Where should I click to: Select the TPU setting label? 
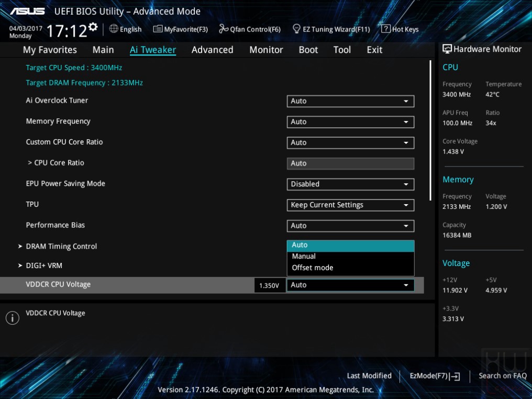pyautogui.click(x=32, y=204)
